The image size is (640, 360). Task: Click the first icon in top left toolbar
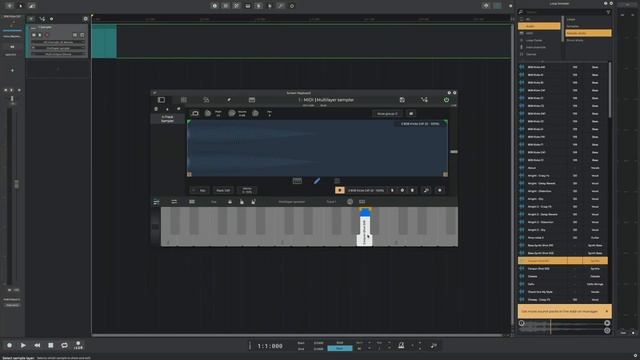[9, 6]
